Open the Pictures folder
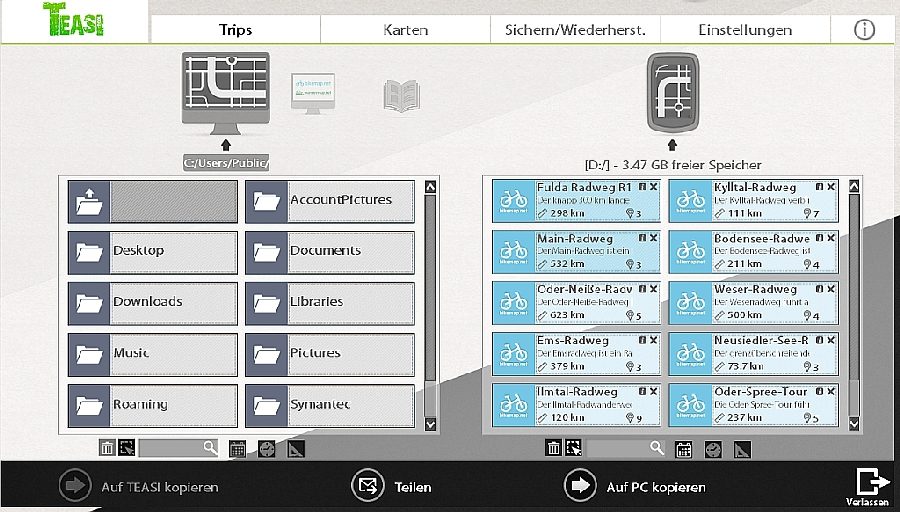 [330, 355]
